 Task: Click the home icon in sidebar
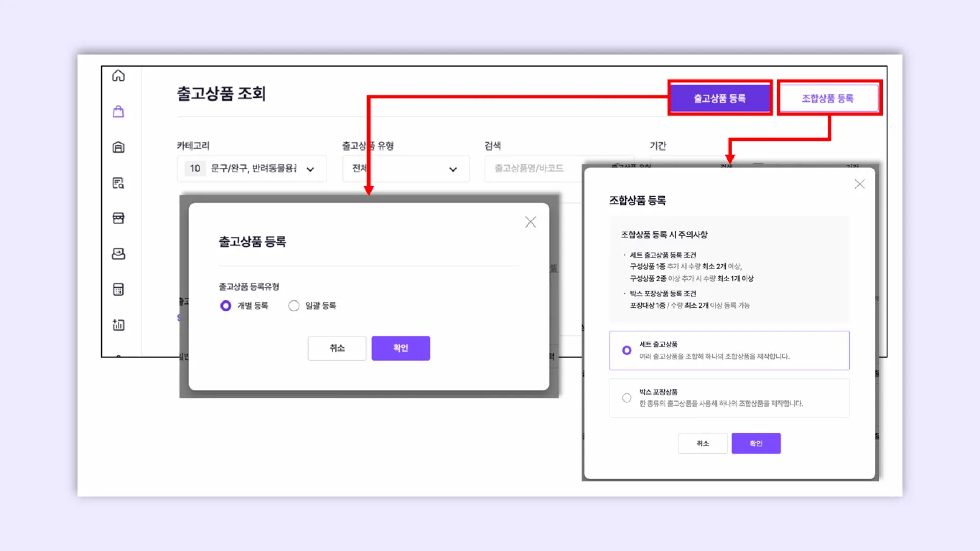point(118,76)
